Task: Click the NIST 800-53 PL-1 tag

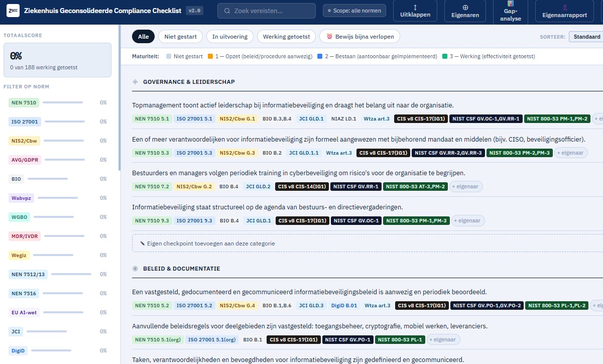Action: [x=400, y=339]
